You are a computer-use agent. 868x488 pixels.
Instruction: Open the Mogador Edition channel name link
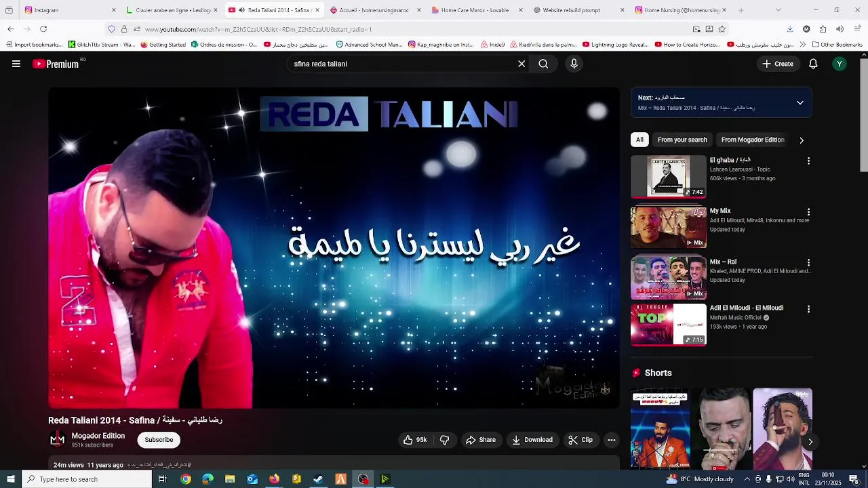pos(98,436)
